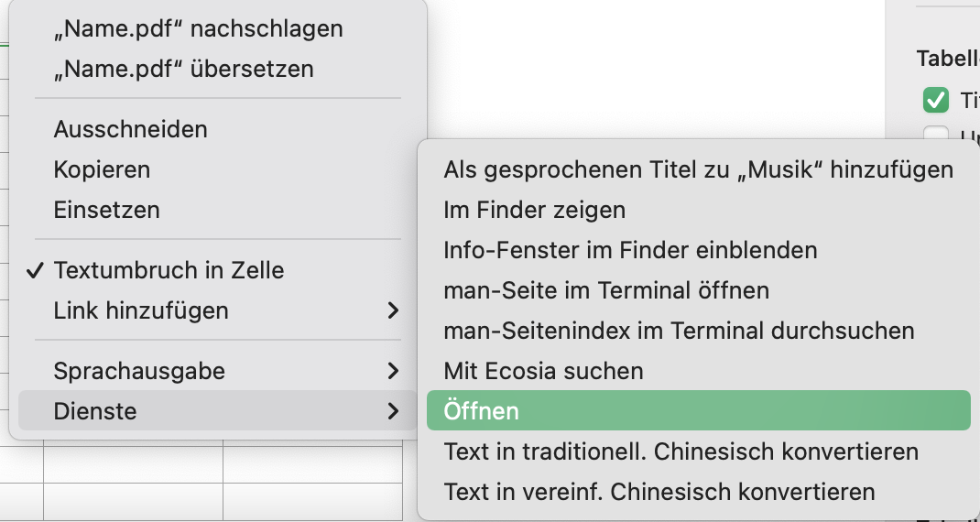Choose Info-Fenster im Finder einblenden
The image size is (980, 522).
630,250
